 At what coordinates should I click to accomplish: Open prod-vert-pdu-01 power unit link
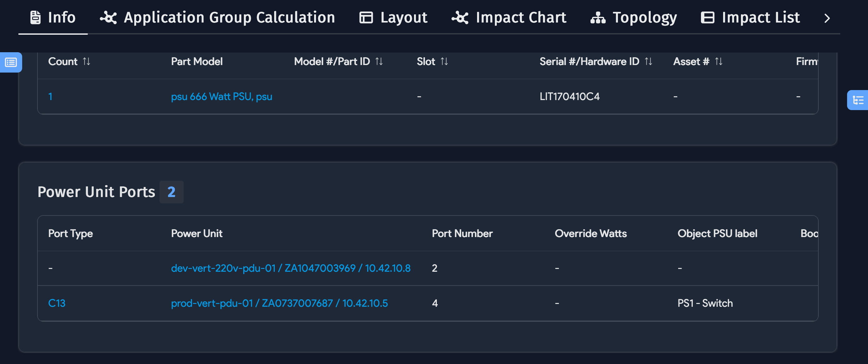click(279, 303)
